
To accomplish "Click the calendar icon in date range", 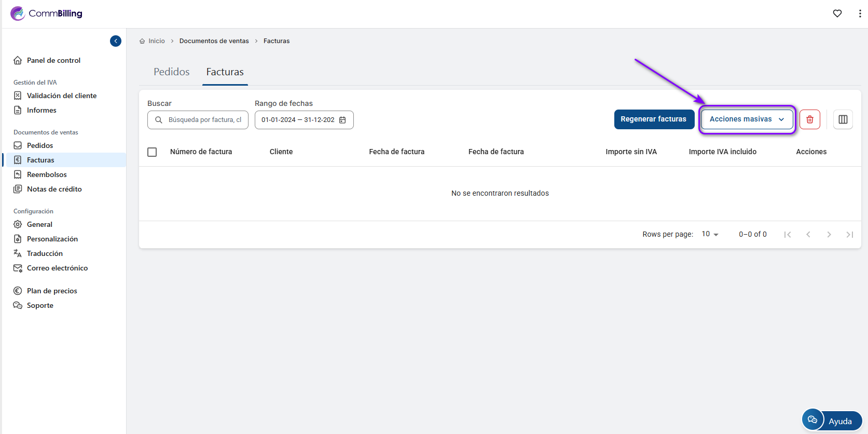I will (342, 120).
